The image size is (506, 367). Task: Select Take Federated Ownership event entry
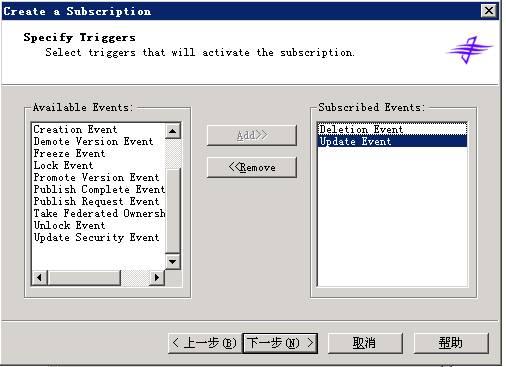click(x=99, y=213)
